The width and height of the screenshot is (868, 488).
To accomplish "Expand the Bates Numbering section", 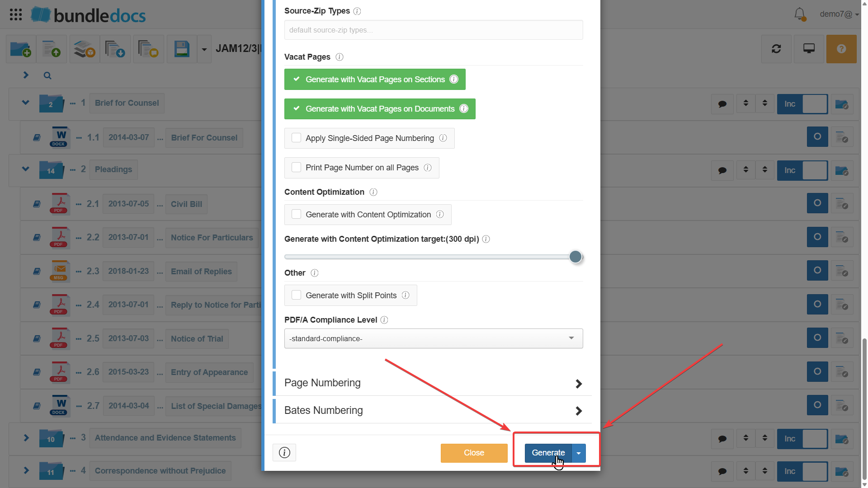I will coord(432,410).
